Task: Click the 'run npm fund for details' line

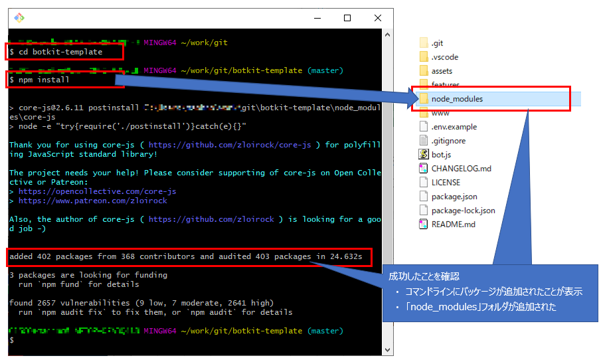Action: point(79,284)
